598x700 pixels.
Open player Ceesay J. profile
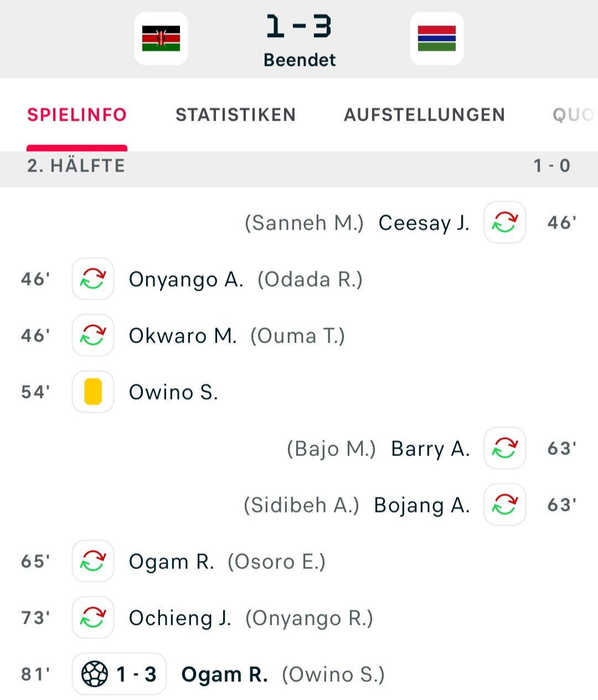pos(424,223)
